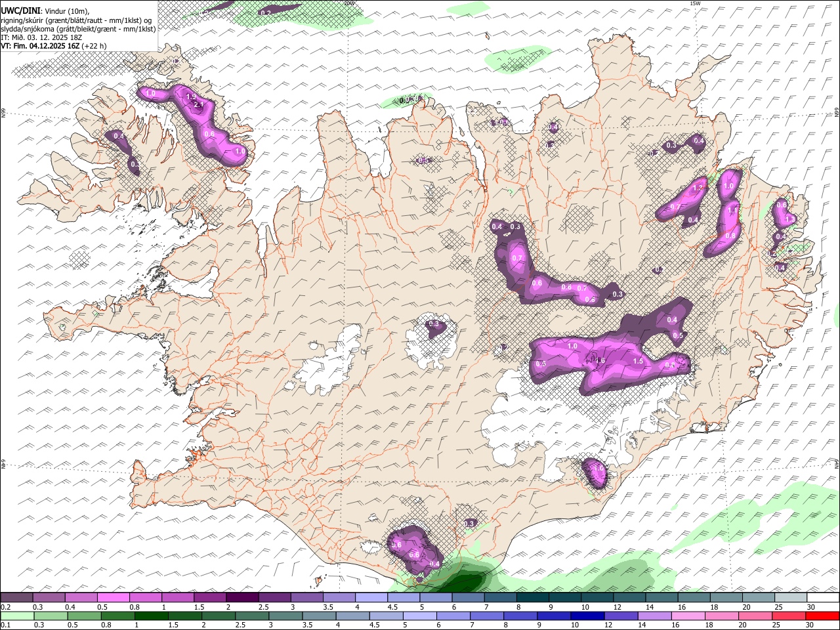
Task: Click the '(+22 h)' forecast offset
Action: pos(94,46)
